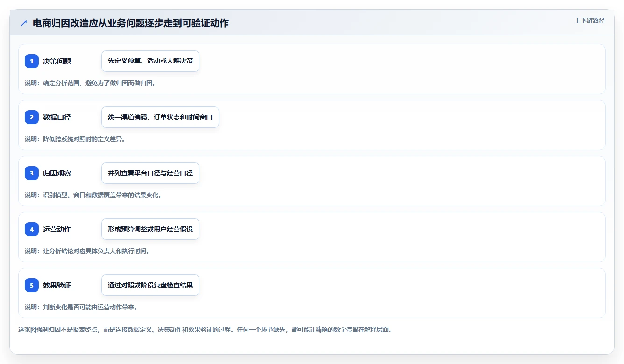
Task: Click the 统一渠道编码、订单状态和时间窗口 box
Action: click(160, 117)
